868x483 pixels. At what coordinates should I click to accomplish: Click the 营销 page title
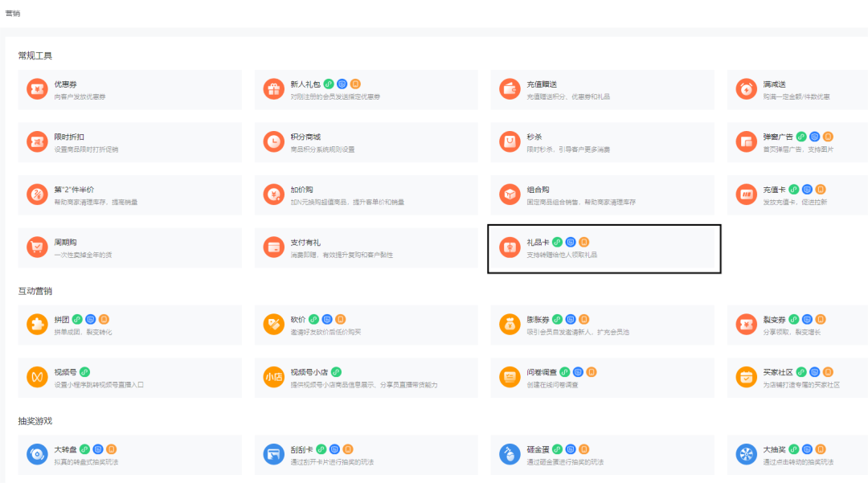point(12,14)
